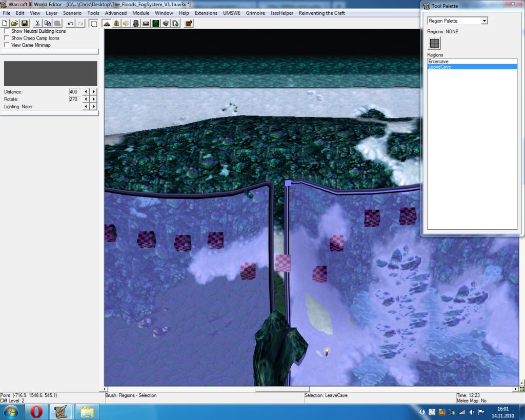Click the Rotate value field
The image size is (525, 420).
click(x=74, y=99)
